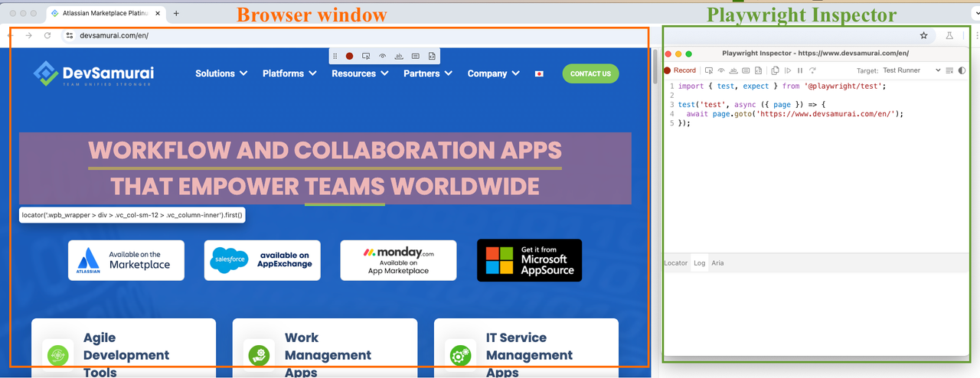Viewport: 980px width, 378px height.
Task: Open a new browser tab with plus icon
Action: tap(176, 13)
